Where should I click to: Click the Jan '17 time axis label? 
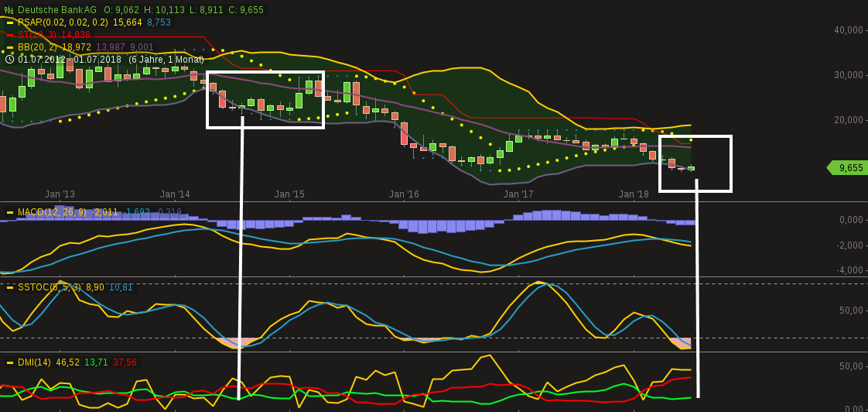[x=518, y=194]
